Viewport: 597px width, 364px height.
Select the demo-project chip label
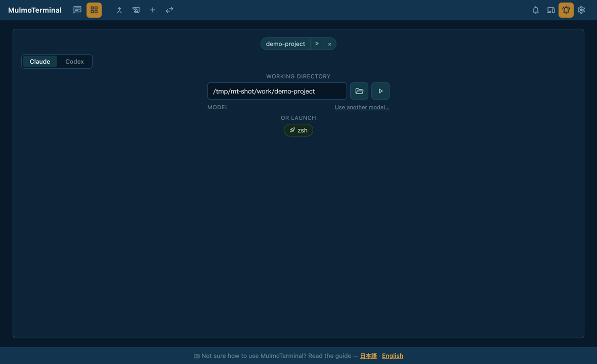285,44
